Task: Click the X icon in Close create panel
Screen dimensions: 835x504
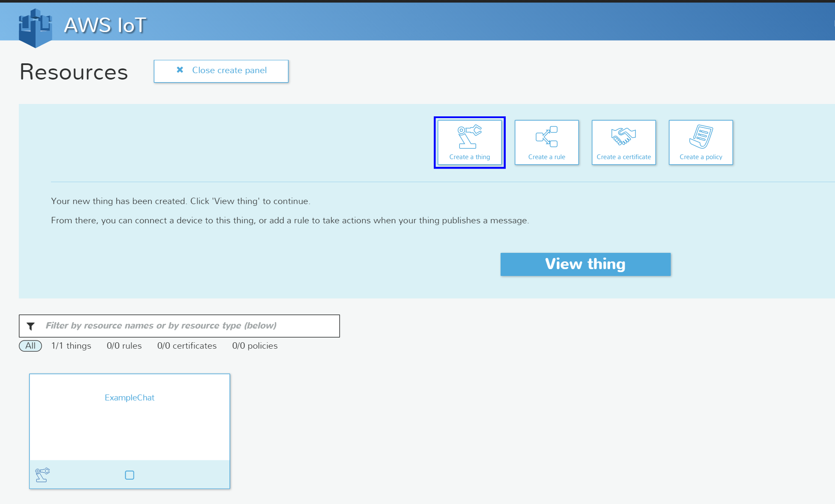Action: tap(180, 70)
